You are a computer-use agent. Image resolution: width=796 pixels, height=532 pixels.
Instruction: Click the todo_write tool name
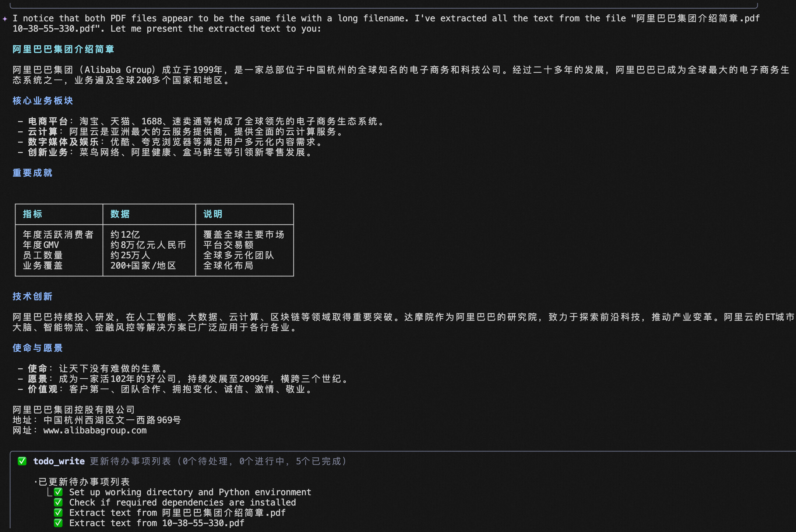click(x=59, y=461)
